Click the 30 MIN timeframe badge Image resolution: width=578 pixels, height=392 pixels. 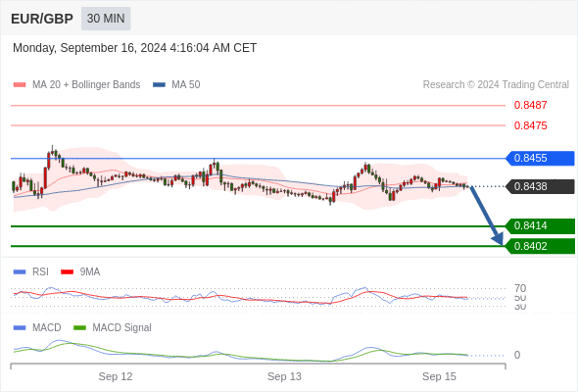click(x=106, y=19)
